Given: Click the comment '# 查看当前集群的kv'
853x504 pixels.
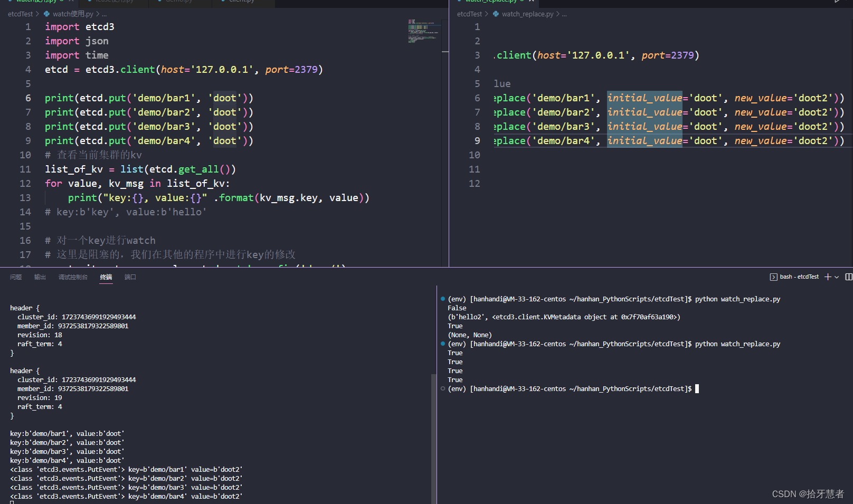Looking at the screenshot, I should (93, 155).
